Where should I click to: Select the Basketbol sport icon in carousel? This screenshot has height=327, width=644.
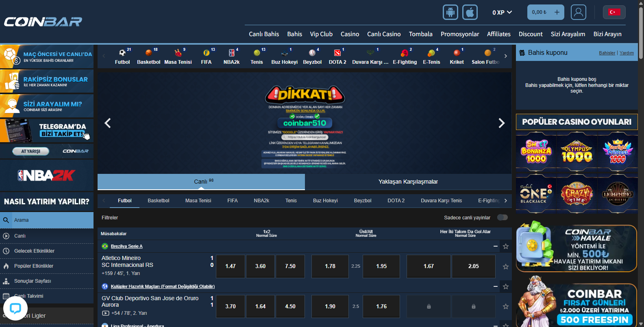149,53
